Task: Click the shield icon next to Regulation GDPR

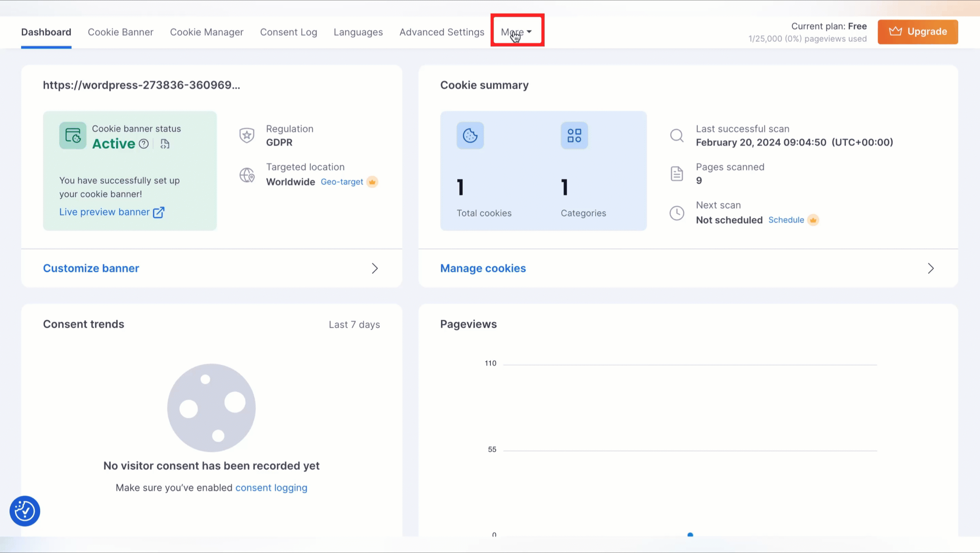Action: pyautogui.click(x=247, y=135)
